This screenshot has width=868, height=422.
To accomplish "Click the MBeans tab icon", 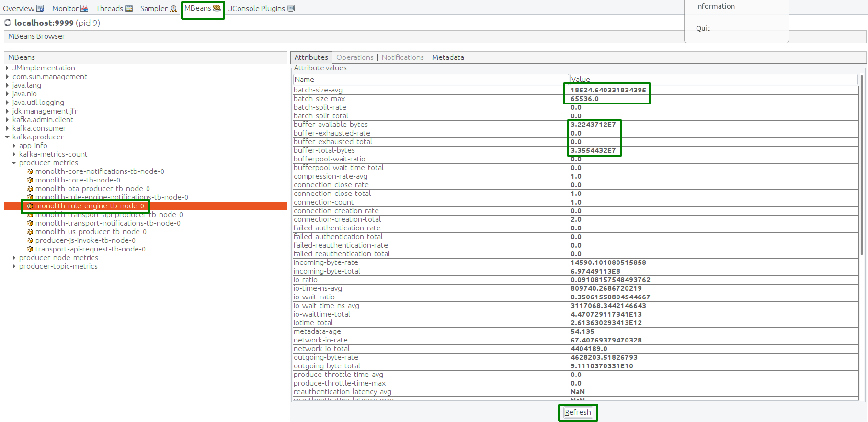I will coord(217,8).
